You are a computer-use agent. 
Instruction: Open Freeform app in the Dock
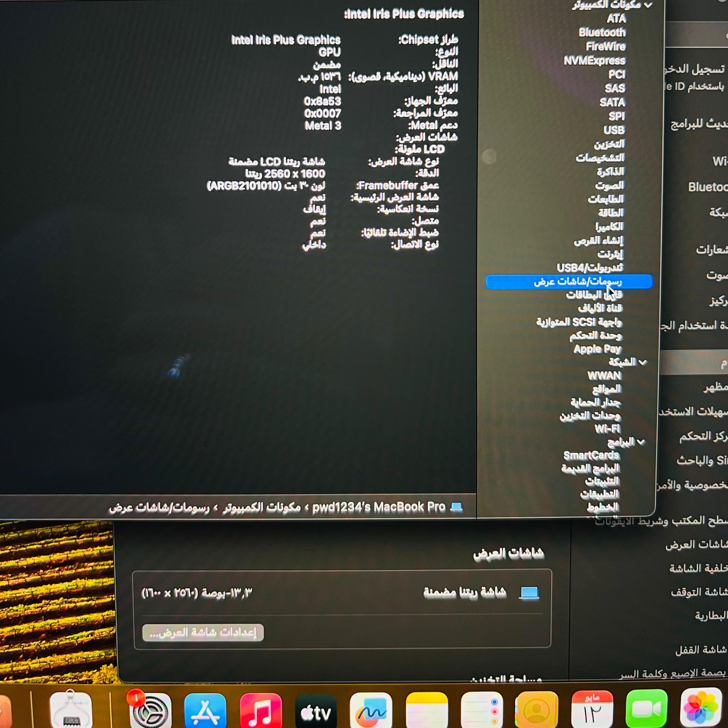371,710
